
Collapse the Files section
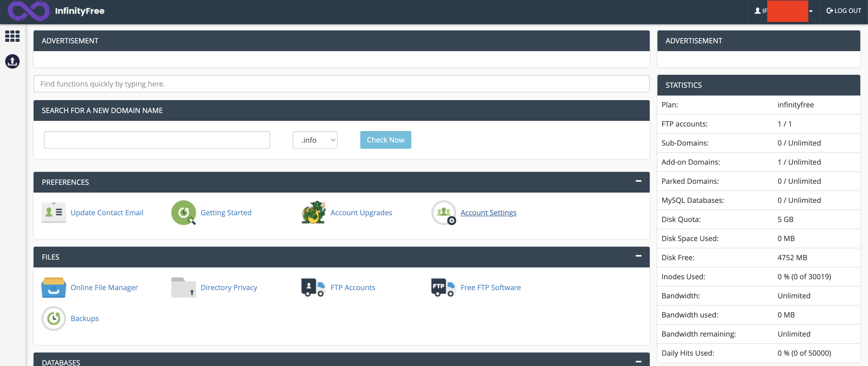click(638, 256)
